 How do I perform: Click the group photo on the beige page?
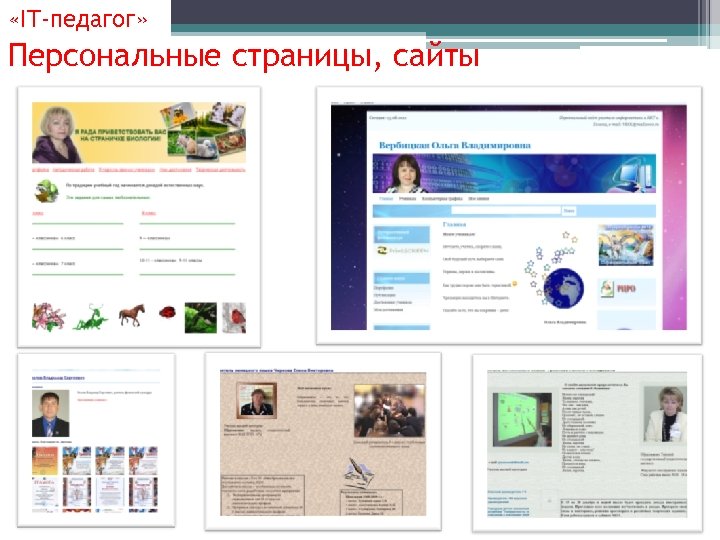[389, 411]
